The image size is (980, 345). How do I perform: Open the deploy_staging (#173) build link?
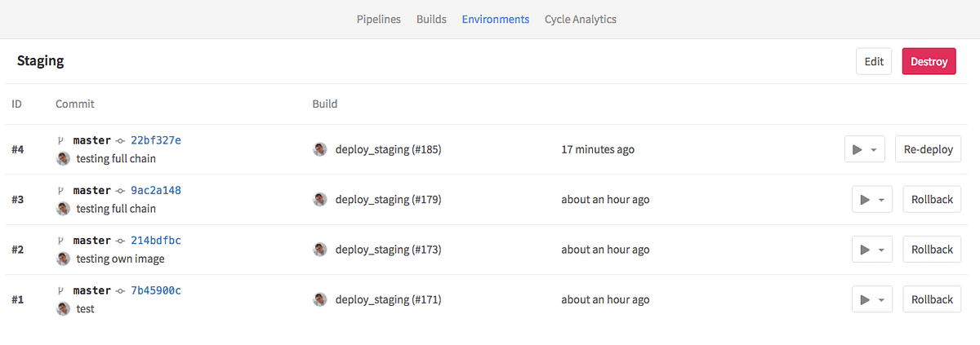tap(388, 250)
